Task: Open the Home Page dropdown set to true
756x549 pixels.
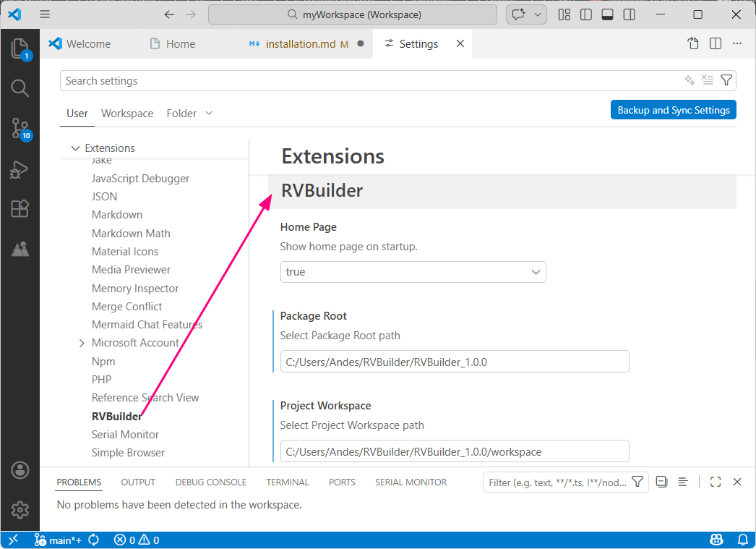Action: coord(413,272)
